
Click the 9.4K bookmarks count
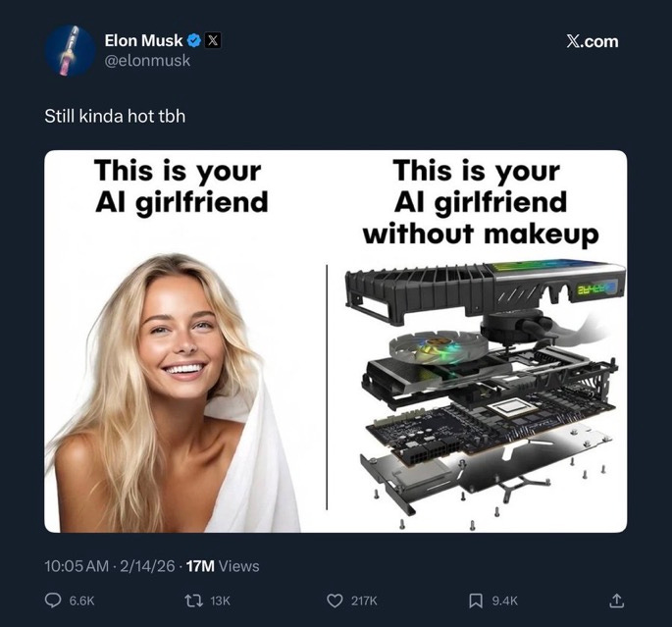(x=505, y=601)
